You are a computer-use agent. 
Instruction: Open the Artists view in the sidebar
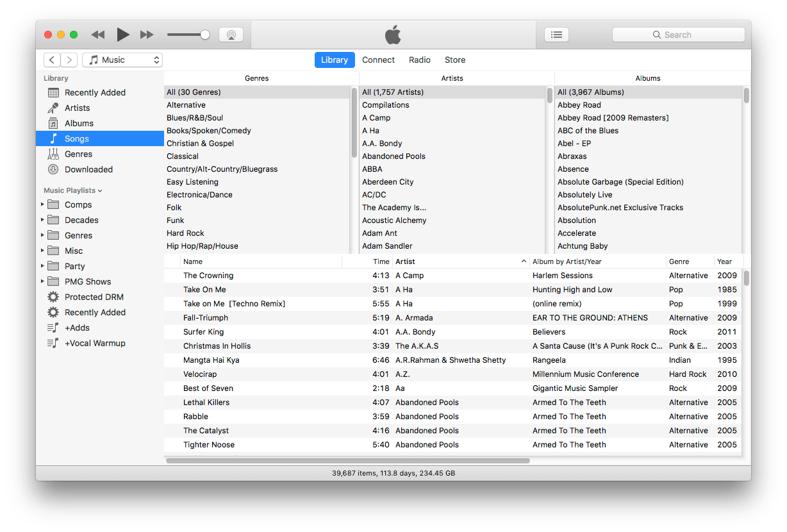pyautogui.click(x=100, y=108)
